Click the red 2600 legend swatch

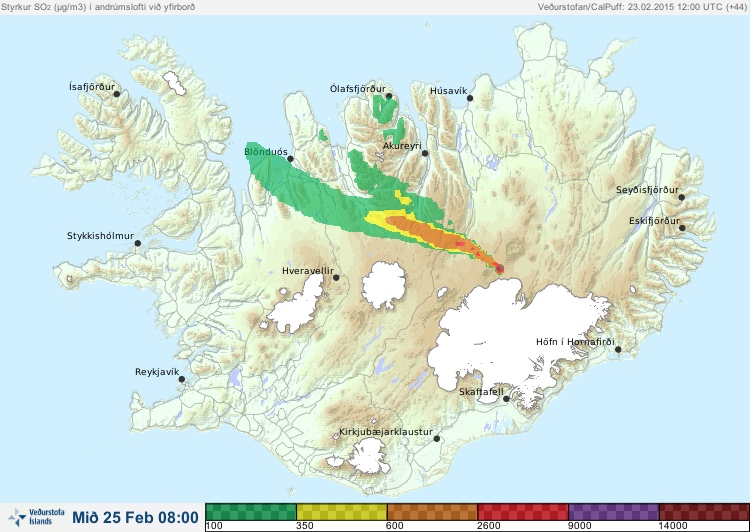click(x=523, y=512)
